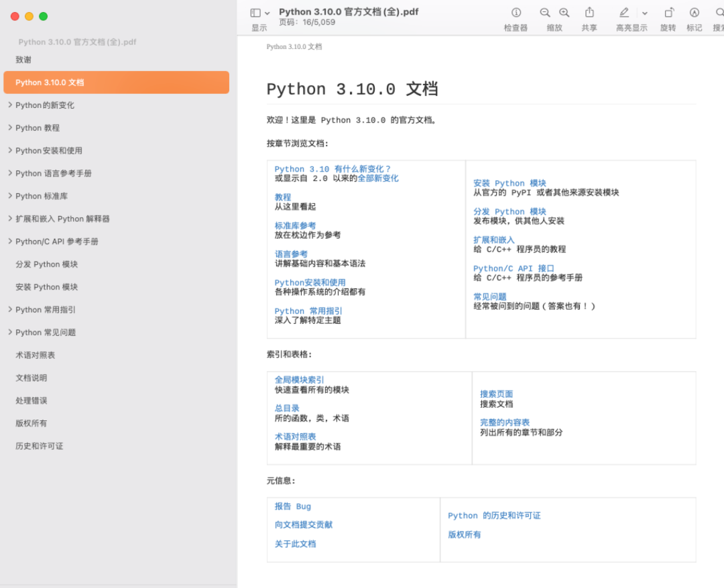Click the Rotate page icon
This screenshot has height=588, width=724.
click(668, 13)
